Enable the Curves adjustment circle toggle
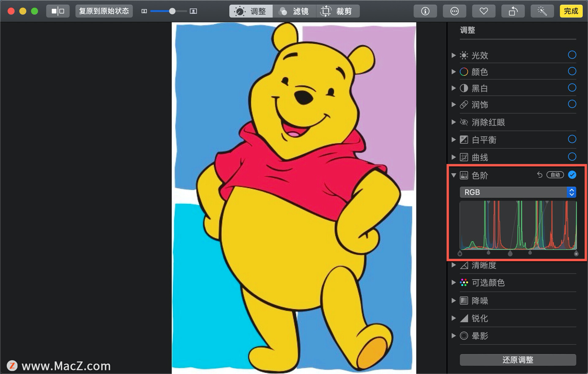Image resolution: width=588 pixels, height=374 pixels. click(x=572, y=157)
